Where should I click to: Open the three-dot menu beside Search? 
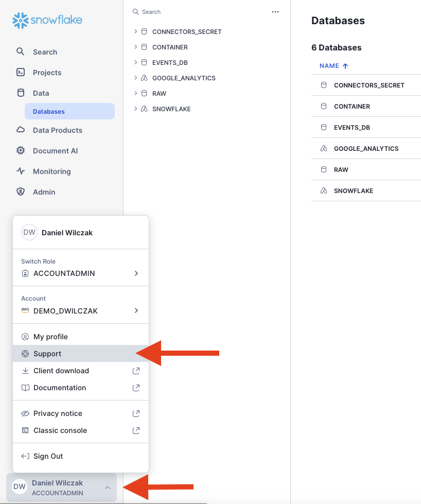point(275,12)
